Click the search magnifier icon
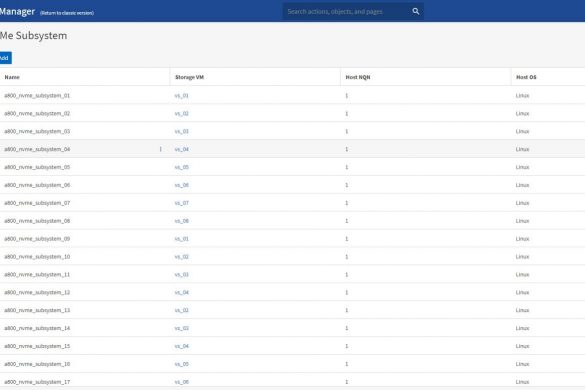Screen dimensions: 585x390 click(x=416, y=12)
